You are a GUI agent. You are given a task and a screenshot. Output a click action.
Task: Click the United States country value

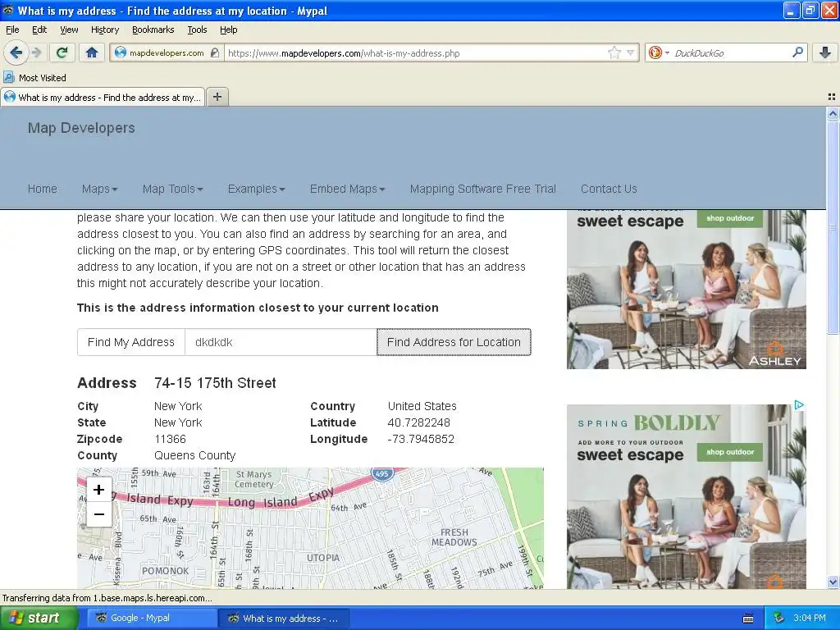click(x=422, y=406)
